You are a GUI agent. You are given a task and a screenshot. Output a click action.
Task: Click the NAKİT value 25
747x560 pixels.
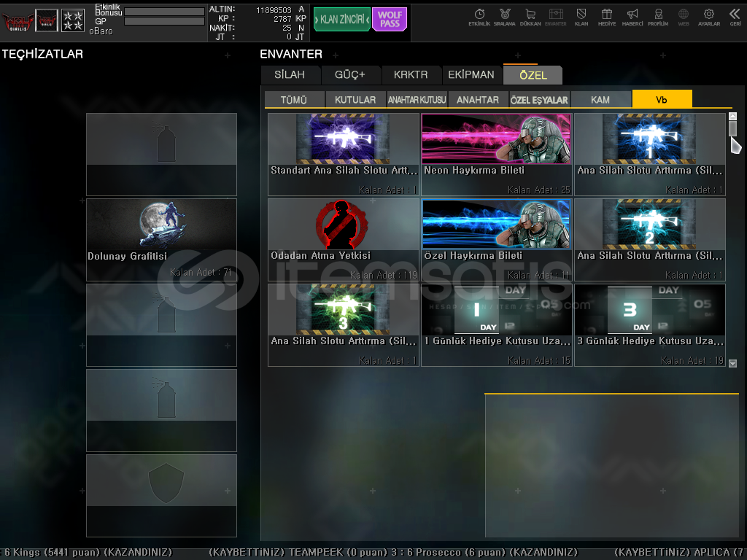[x=287, y=28]
